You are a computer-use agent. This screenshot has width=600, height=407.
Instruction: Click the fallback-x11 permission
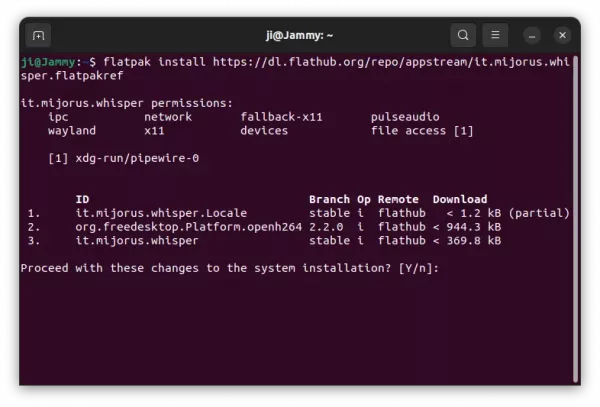click(x=281, y=117)
